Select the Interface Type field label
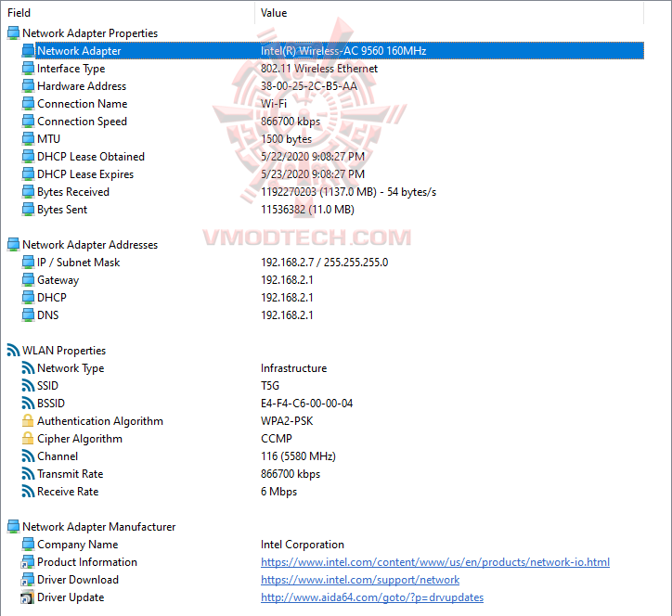Image resolution: width=672 pixels, height=616 pixels. coord(71,69)
